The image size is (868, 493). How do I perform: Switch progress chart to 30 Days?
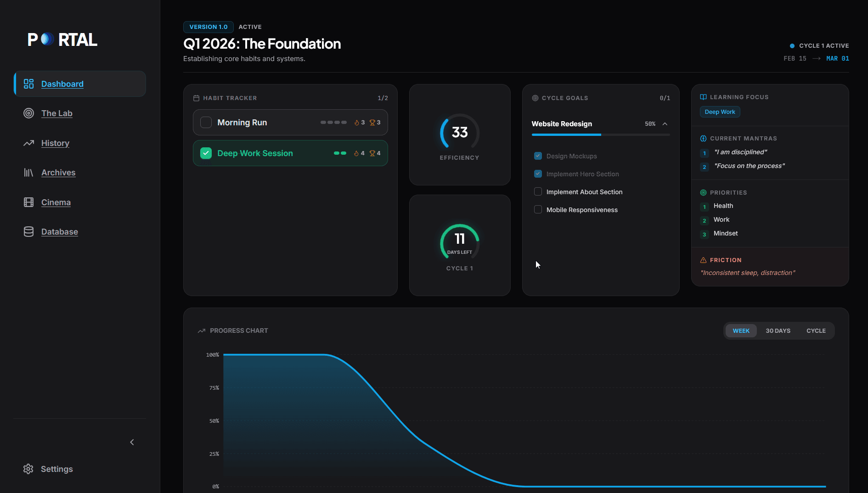pyautogui.click(x=778, y=331)
